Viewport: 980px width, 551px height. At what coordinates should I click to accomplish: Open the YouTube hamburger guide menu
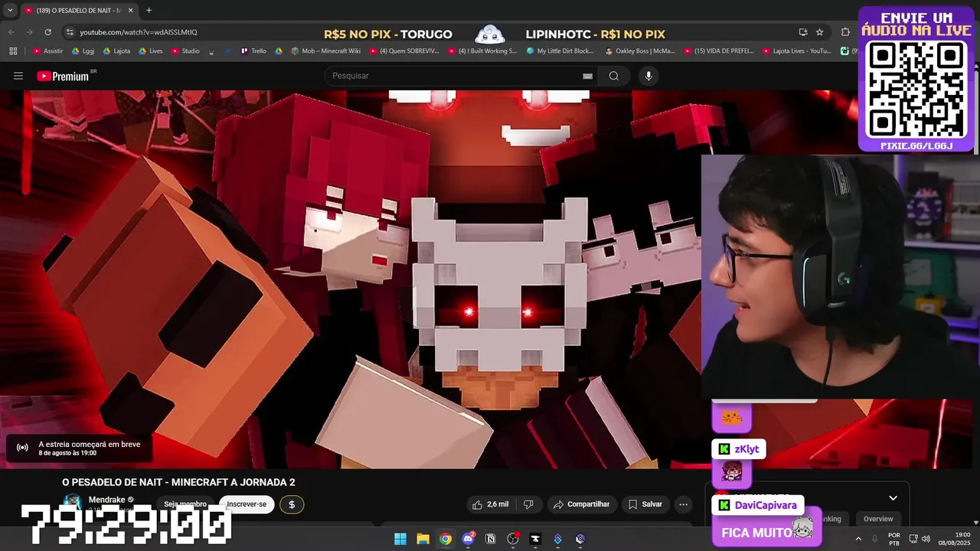tap(18, 76)
